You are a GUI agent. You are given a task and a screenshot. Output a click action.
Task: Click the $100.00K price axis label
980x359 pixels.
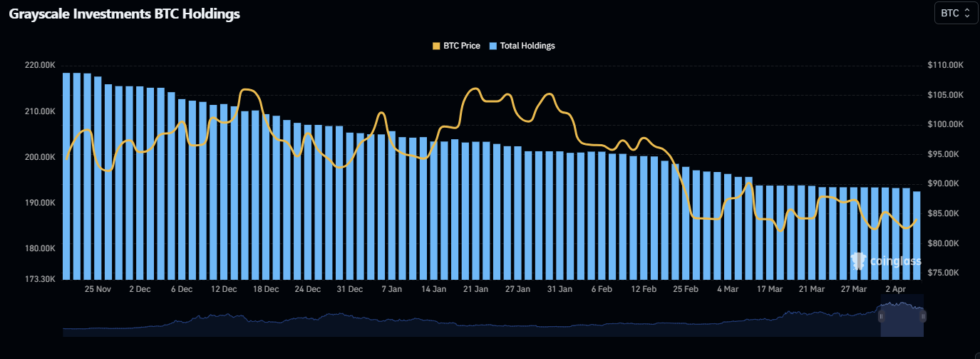pos(946,124)
